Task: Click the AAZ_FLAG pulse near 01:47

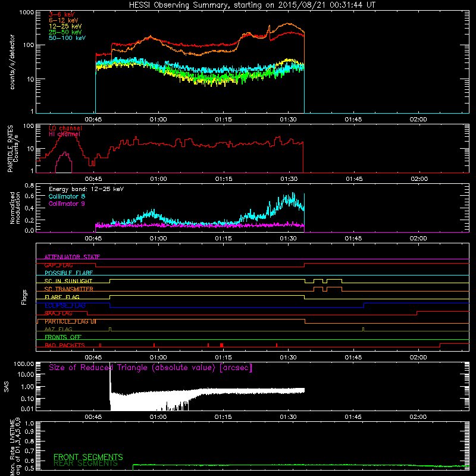Action: [x=364, y=330]
